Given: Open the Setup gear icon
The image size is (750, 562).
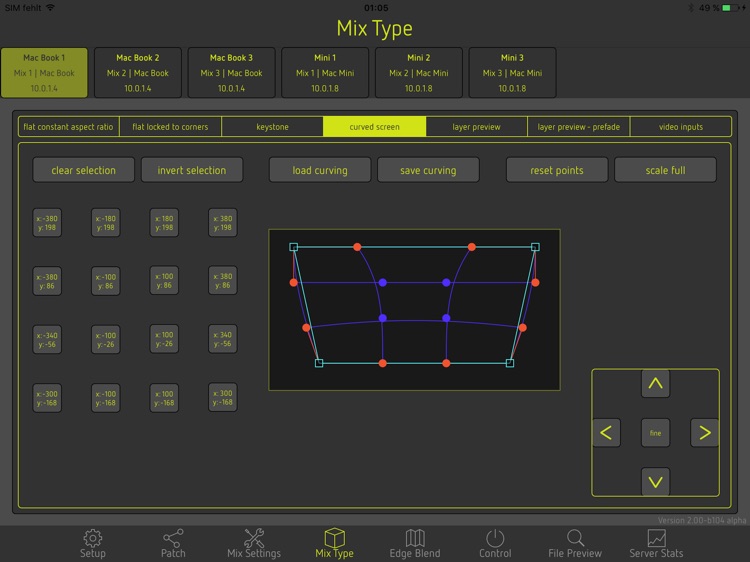Looking at the screenshot, I should click(93, 538).
